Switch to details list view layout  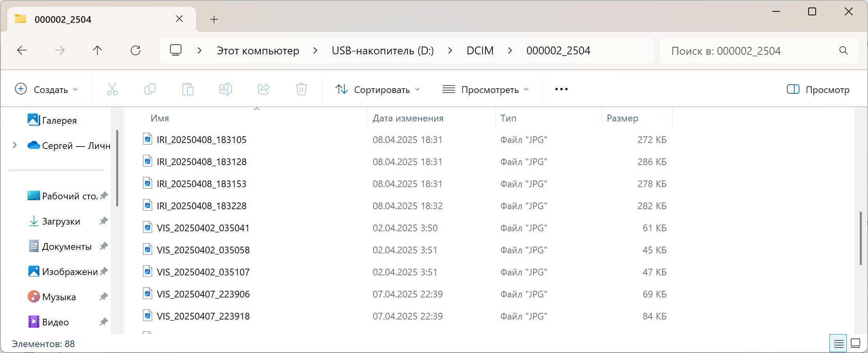(838, 344)
